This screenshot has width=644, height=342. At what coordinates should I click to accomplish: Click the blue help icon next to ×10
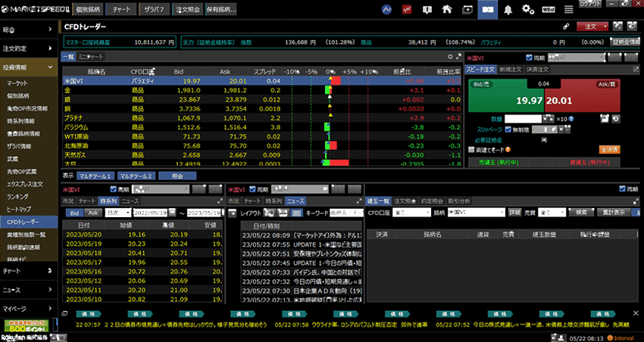[571, 119]
